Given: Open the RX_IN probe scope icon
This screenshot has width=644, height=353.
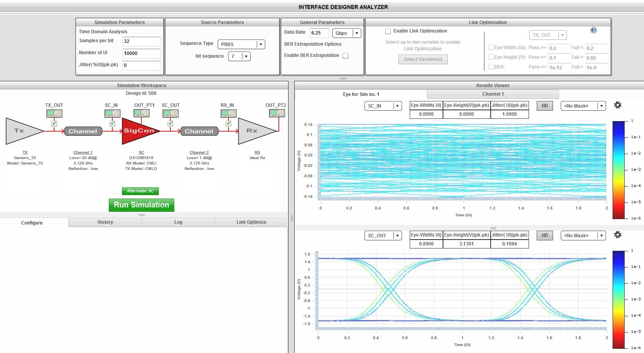Looking at the screenshot, I should point(228,113).
